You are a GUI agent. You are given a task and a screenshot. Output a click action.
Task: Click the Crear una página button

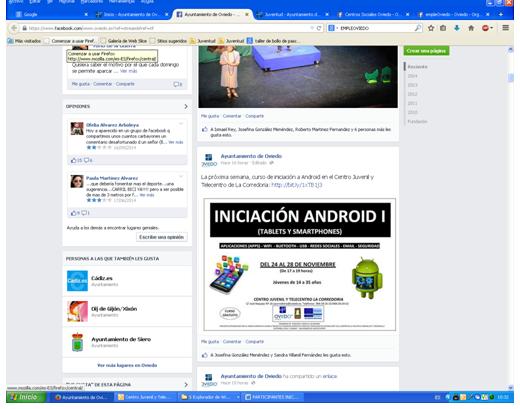point(426,51)
